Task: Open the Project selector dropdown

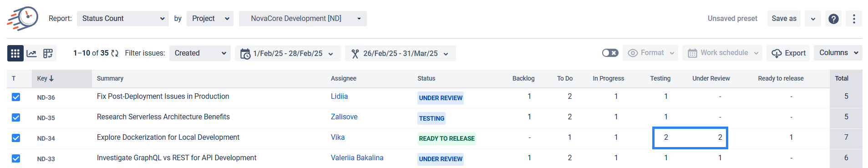Action: pos(210,19)
